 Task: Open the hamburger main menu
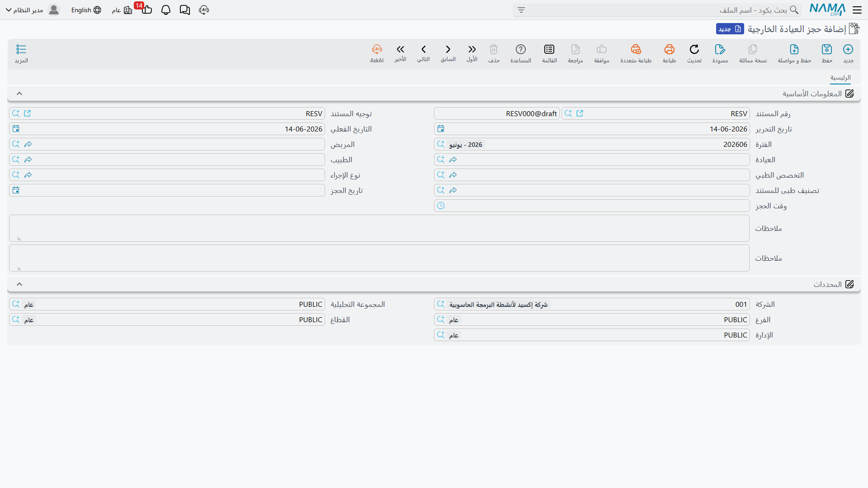857,10
